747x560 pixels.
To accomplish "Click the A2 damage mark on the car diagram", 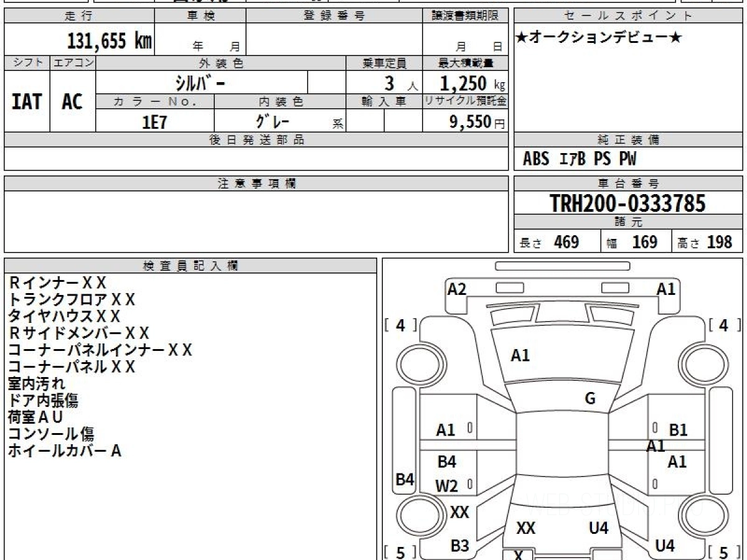I will pyautogui.click(x=457, y=289).
